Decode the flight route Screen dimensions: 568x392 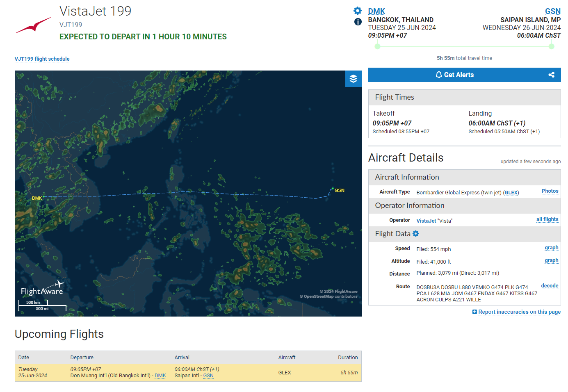coord(550,285)
